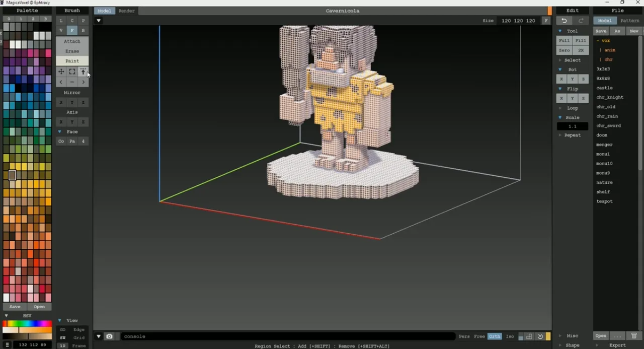Select the V voxel brush mode
Image resolution: width=644 pixels, height=349 pixels.
pyautogui.click(x=61, y=30)
